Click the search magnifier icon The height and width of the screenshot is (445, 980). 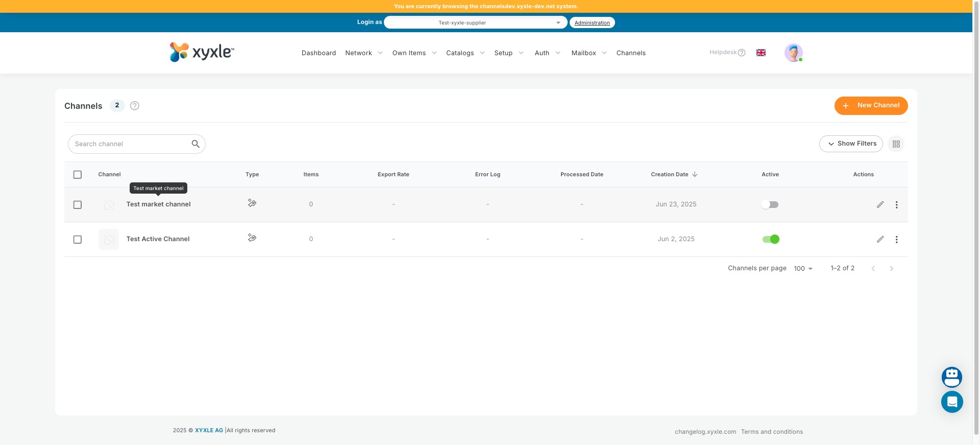coord(195,144)
